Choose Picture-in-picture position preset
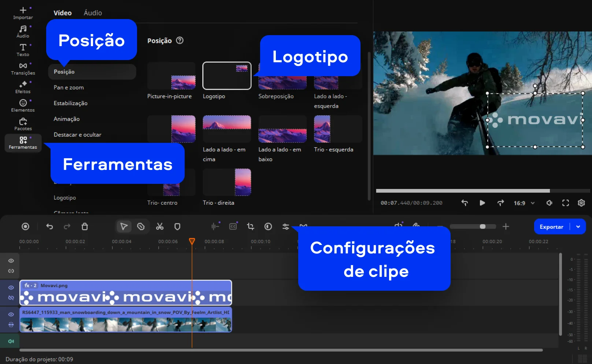592x364 pixels. point(171,76)
